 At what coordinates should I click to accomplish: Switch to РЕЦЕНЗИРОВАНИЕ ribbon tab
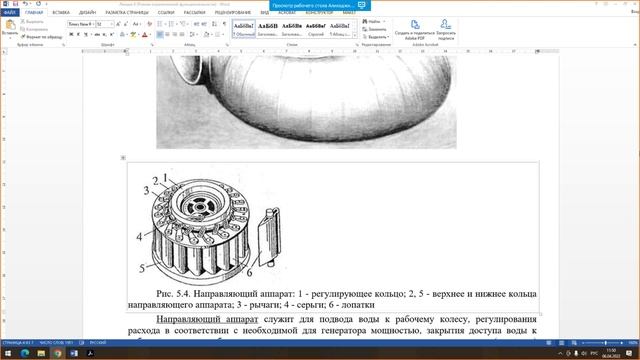(233, 13)
